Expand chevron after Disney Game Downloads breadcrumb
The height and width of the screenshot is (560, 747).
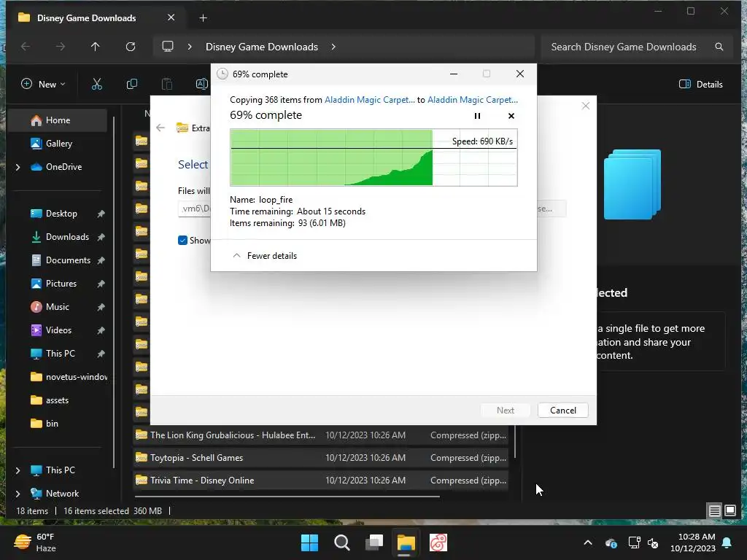pos(333,47)
